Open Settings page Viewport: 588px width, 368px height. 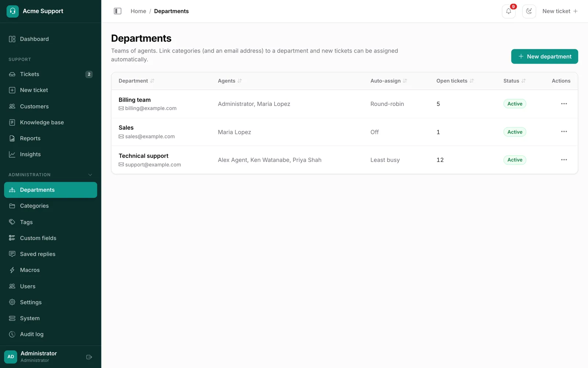tap(51, 302)
